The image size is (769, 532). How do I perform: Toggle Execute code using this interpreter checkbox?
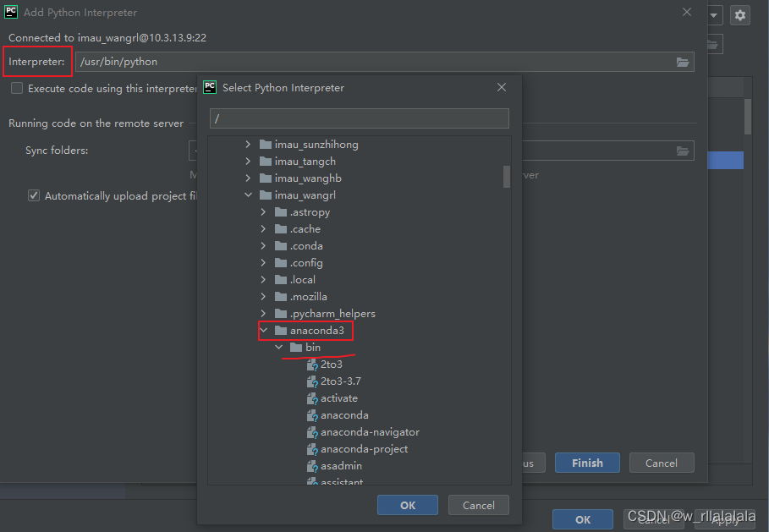click(17, 88)
